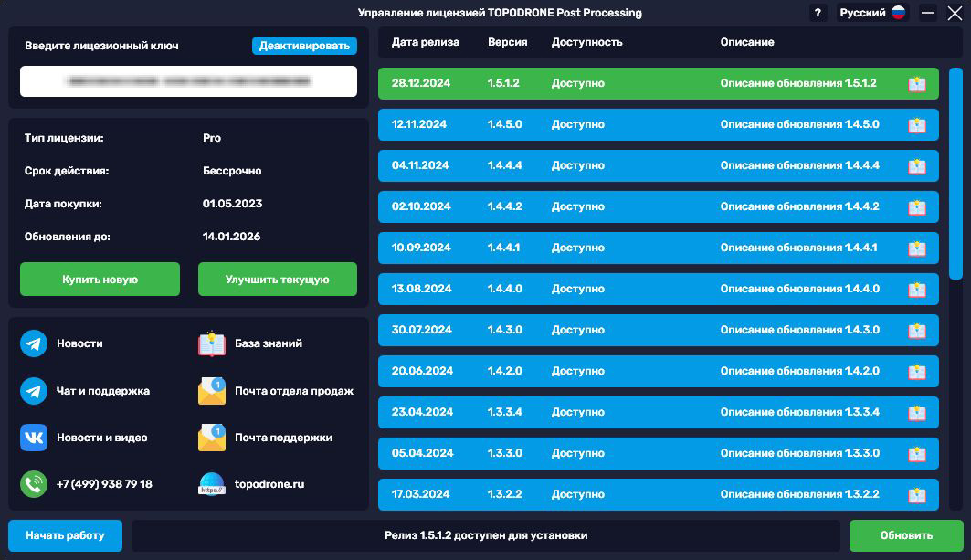
Task: Open the support mail icon
Action: pos(211,437)
